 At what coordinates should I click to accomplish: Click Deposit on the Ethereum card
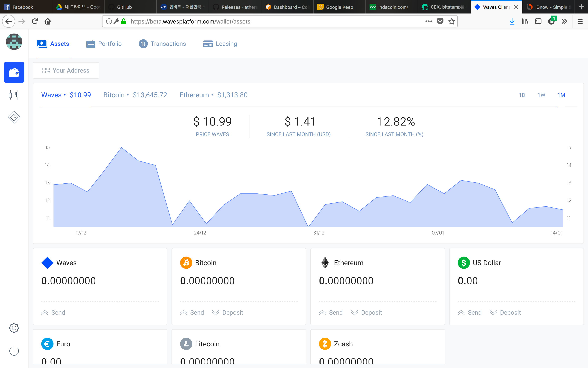pyautogui.click(x=366, y=313)
